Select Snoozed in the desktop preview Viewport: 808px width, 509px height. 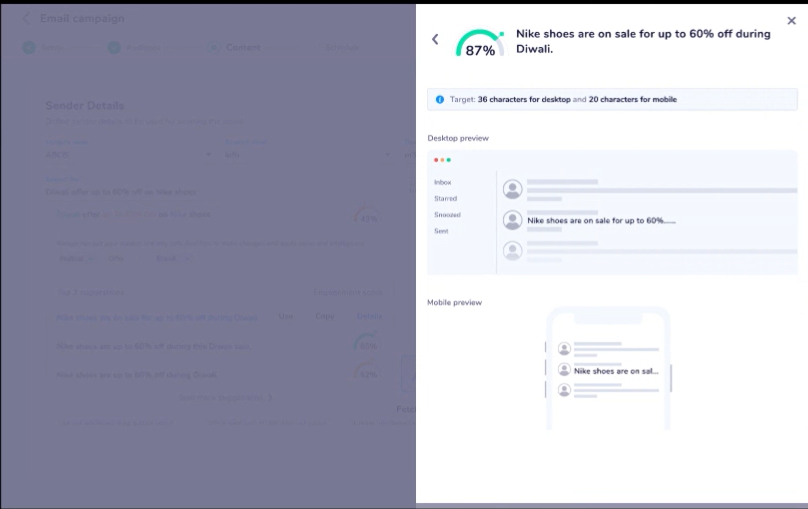(x=447, y=215)
